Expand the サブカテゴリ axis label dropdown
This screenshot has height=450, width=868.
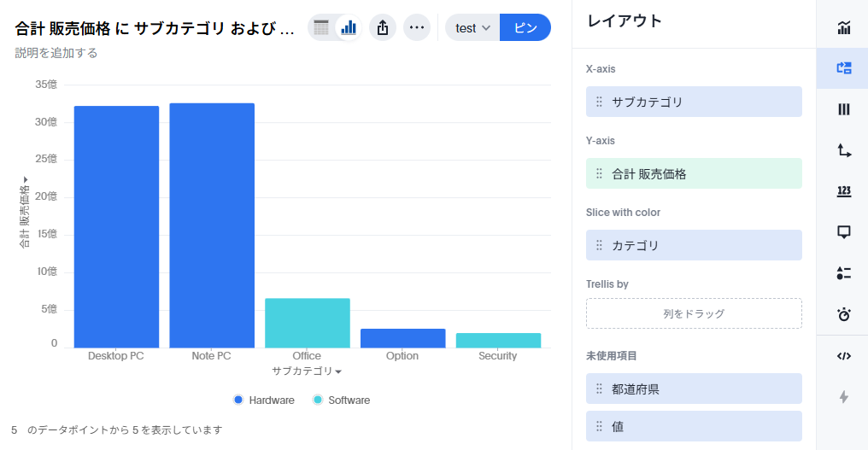click(307, 371)
